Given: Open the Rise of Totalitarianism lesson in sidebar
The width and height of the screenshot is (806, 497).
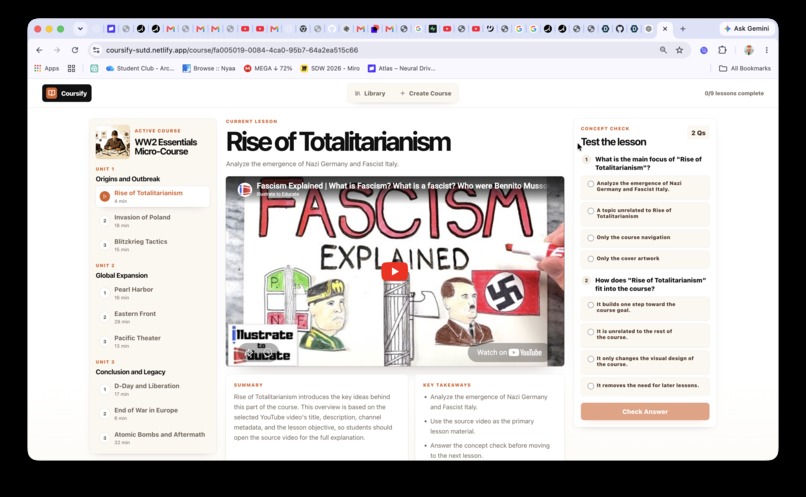Looking at the screenshot, I should 153,196.
